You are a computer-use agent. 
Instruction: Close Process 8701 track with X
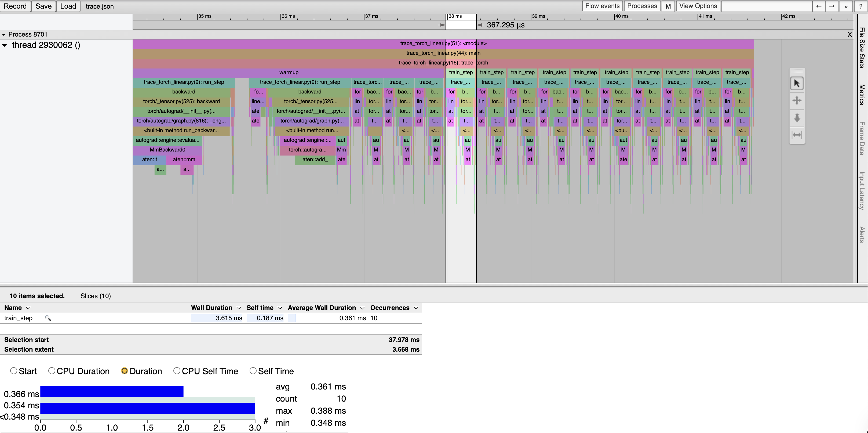pos(849,34)
